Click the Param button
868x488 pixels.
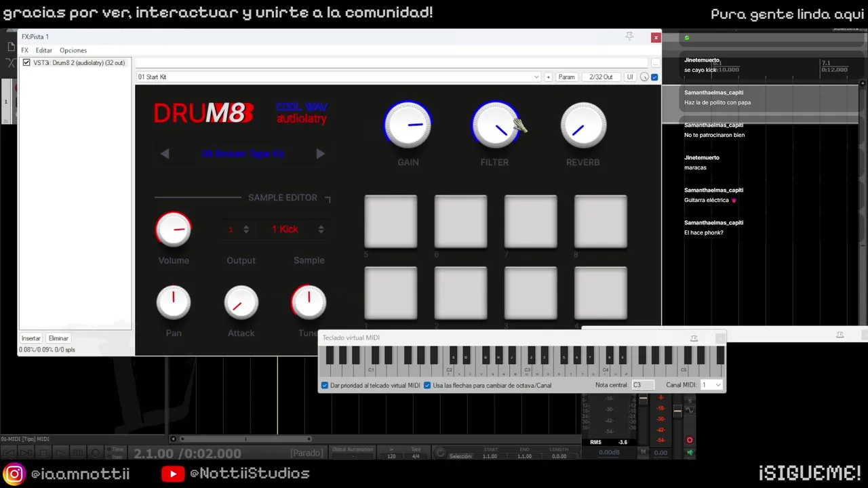coord(566,77)
